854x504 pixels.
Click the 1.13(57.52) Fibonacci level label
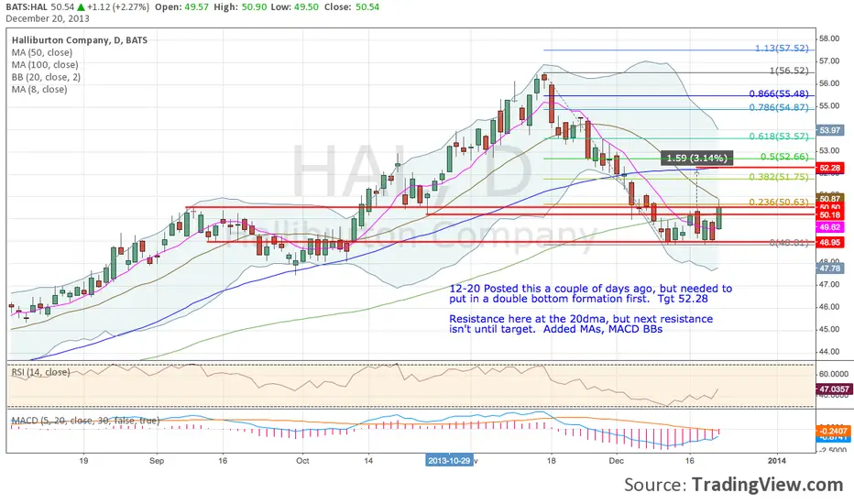pos(782,49)
